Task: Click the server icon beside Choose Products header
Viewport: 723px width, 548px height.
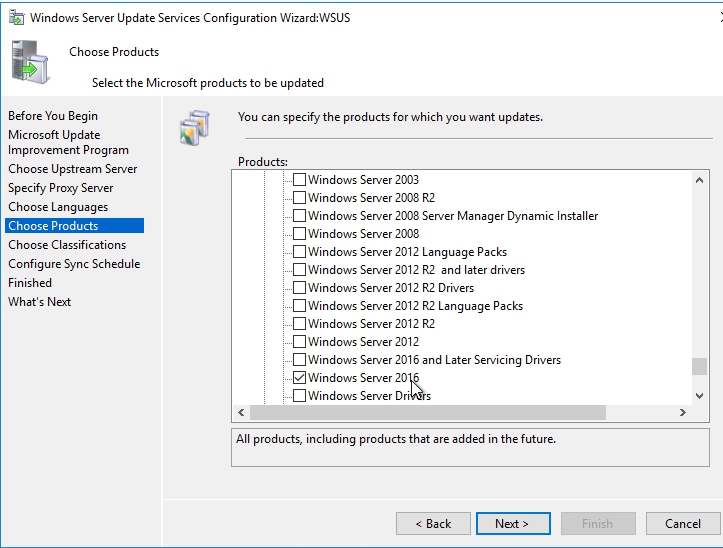Action: pyautogui.click(x=30, y=62)
